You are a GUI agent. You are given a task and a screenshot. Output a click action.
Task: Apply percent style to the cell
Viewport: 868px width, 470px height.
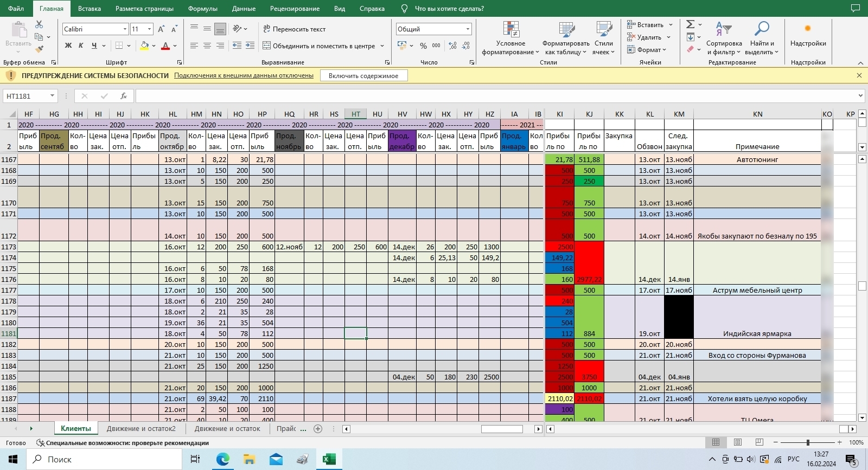423,46
